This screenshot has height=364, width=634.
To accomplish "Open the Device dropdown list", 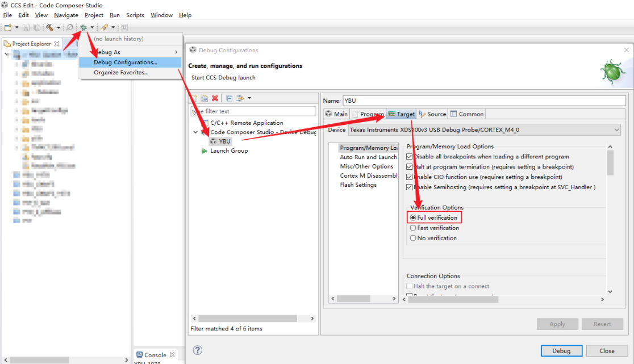I will (616, 129).
